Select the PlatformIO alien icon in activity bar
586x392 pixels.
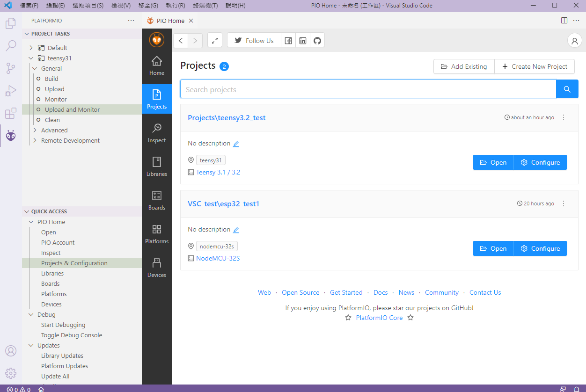pyautogui.click(x=11, y=136)
